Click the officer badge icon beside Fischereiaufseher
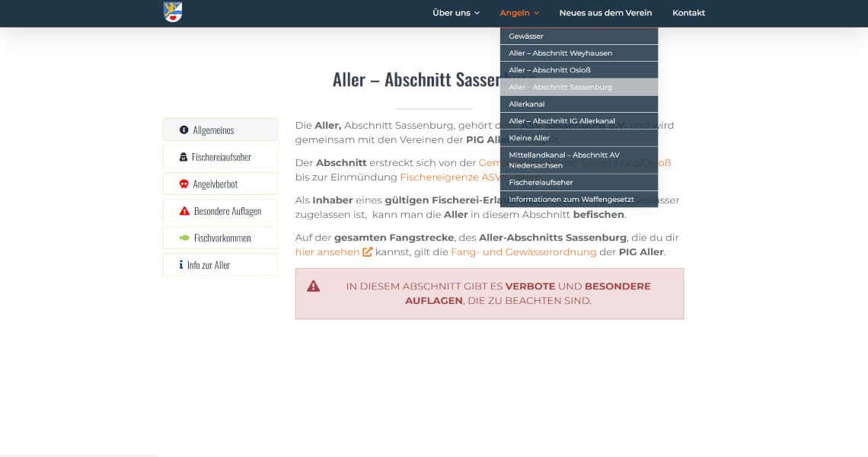The height and width of the screenshot is (457, 868). coord(183,156)
